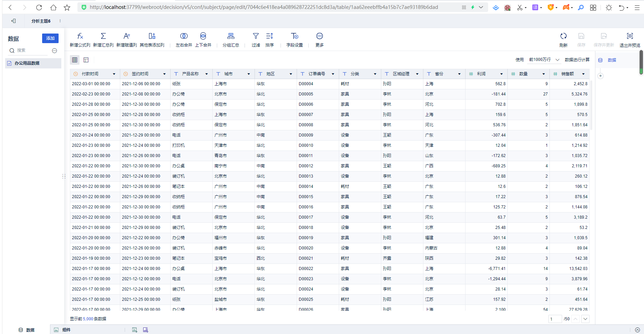Click the 过滤 filter icon
This screenshot has width=644, height=334.
(x=256, y=36)
